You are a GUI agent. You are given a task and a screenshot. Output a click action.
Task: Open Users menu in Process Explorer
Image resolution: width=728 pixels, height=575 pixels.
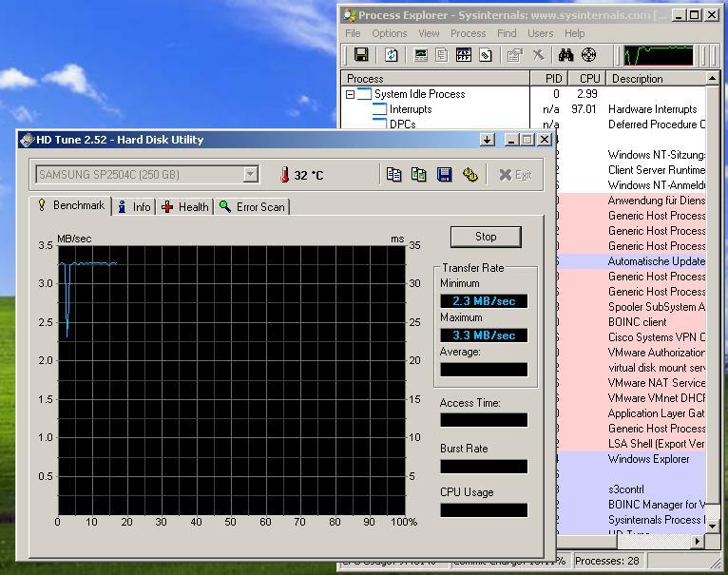click(541, 33)
